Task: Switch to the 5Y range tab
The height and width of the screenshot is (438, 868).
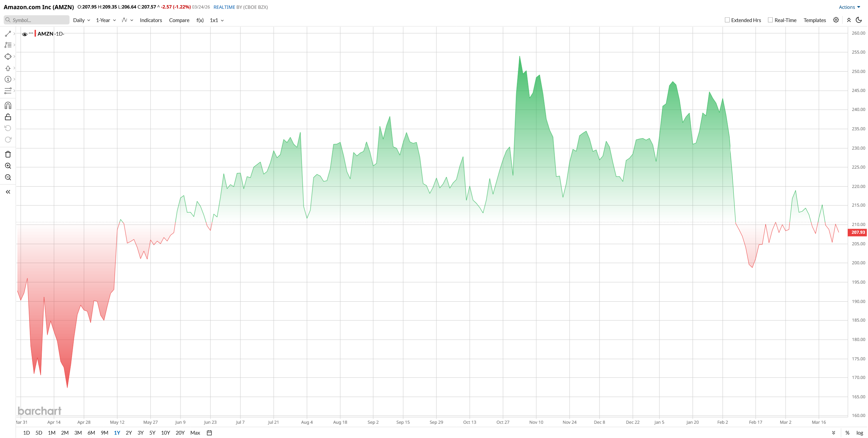Action: [152, 433]
